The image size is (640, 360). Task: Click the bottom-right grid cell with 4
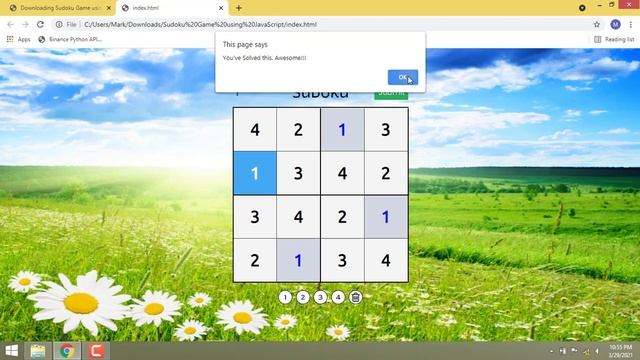tap(386, 260)
